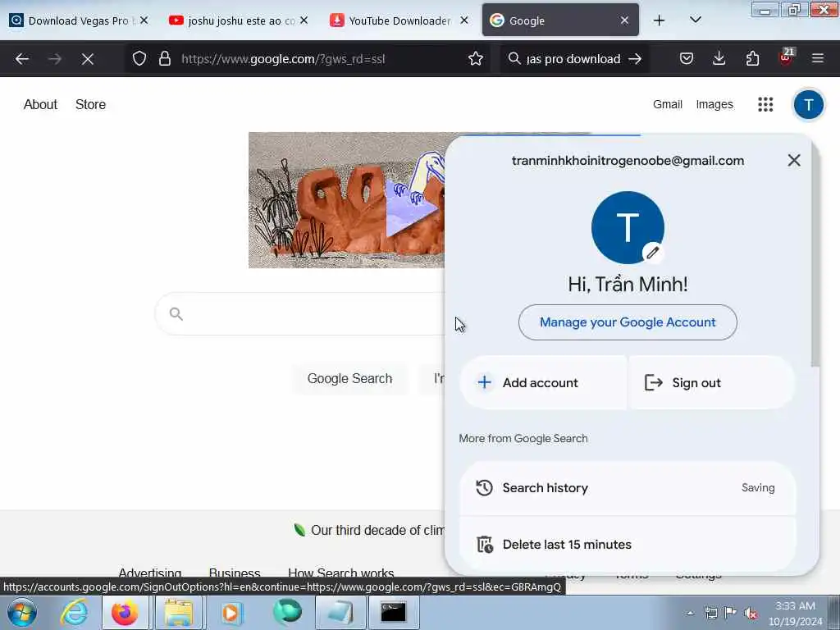The width and height of the screenshot is (840, 630).
Task: Bookmark this page with star icon
Action: point(476,59)
